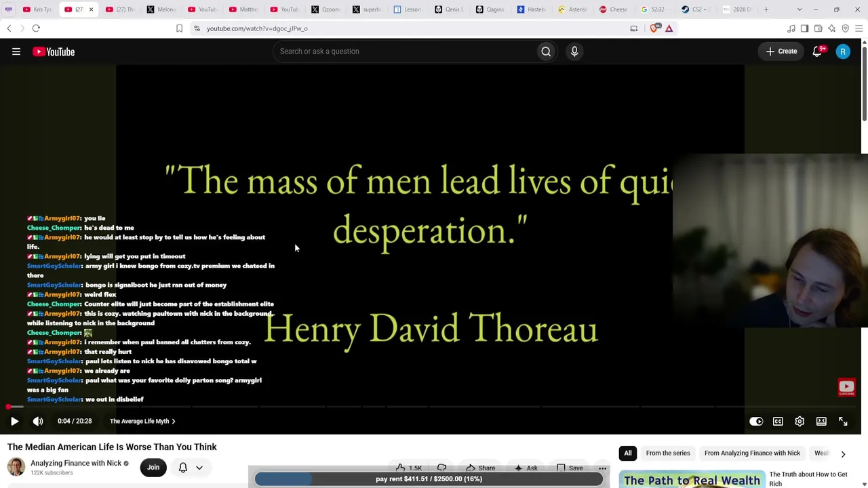Screen dimensions: 868x488
Task: Open the account avatar menu
Action: click(843, 52)
